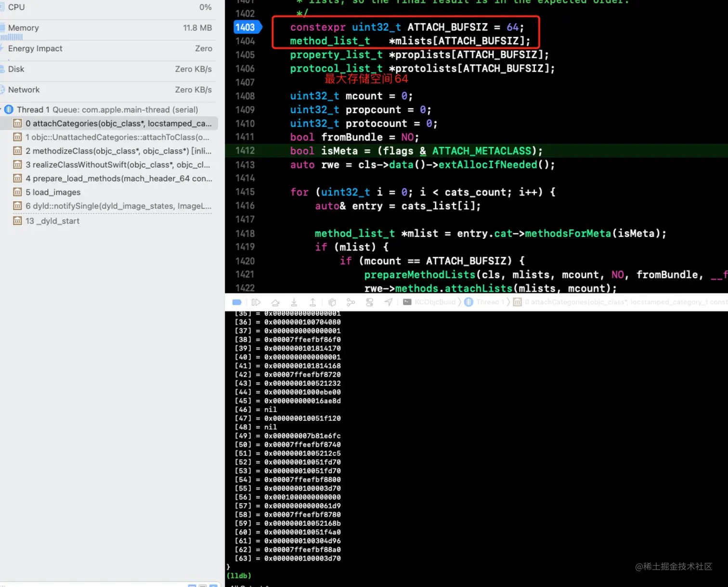Click console entry [46] = nil
728x587 pixels.
(256, 410)
